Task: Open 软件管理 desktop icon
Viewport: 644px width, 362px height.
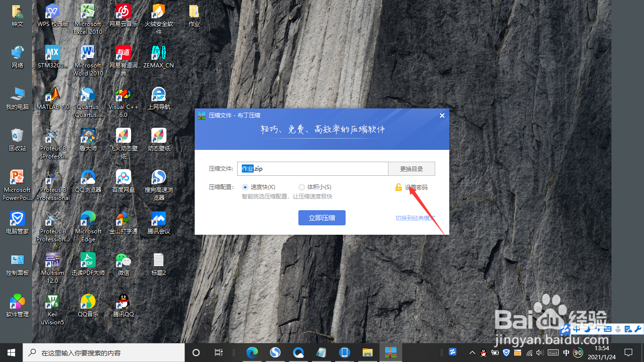Action: [17, 305]
